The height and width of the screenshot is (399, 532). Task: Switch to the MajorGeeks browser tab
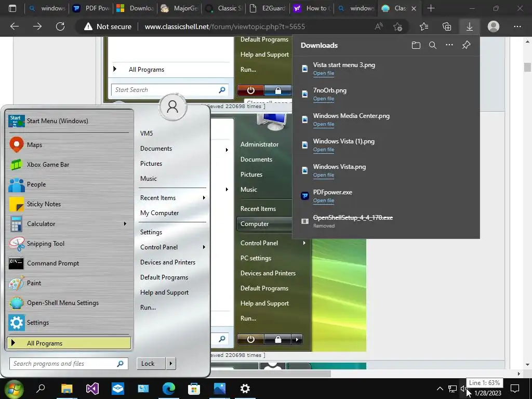click(x=180, y=8)
